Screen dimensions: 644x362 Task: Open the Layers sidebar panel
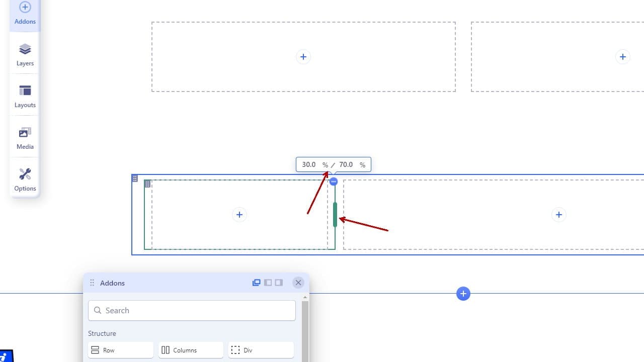[25, 55]
